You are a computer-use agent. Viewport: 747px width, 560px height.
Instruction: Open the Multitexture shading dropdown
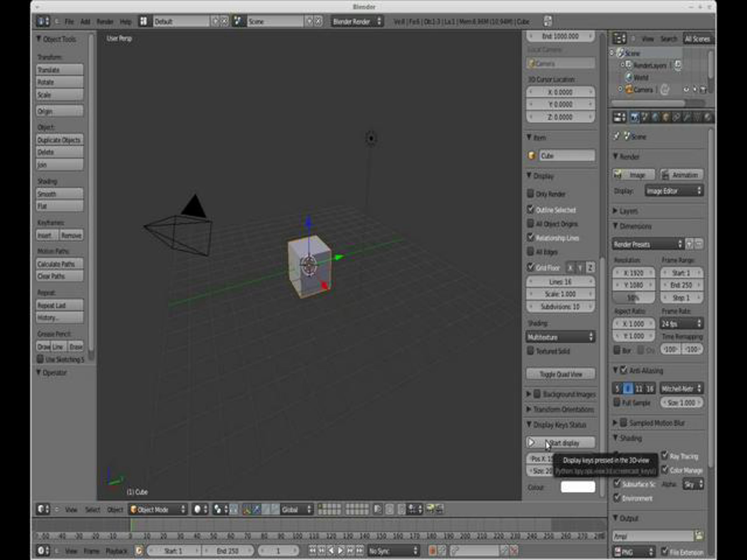click(x=560, y=337)
